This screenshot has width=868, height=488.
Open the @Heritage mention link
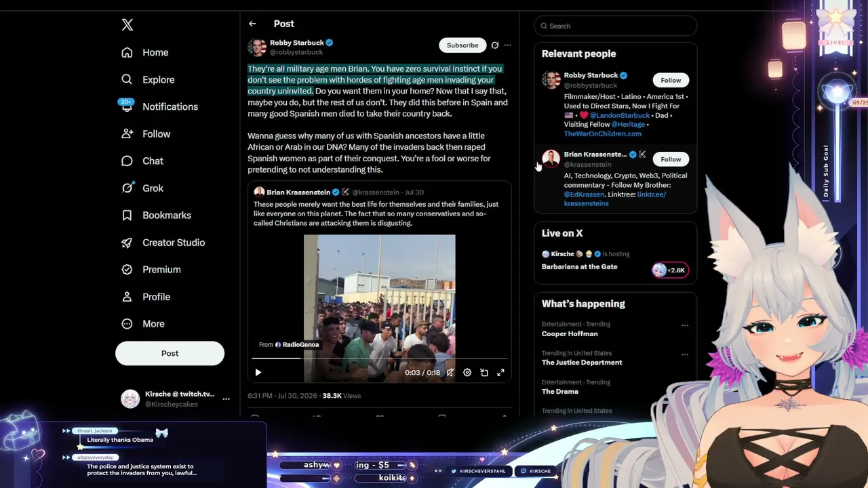(x=629, y=125)
